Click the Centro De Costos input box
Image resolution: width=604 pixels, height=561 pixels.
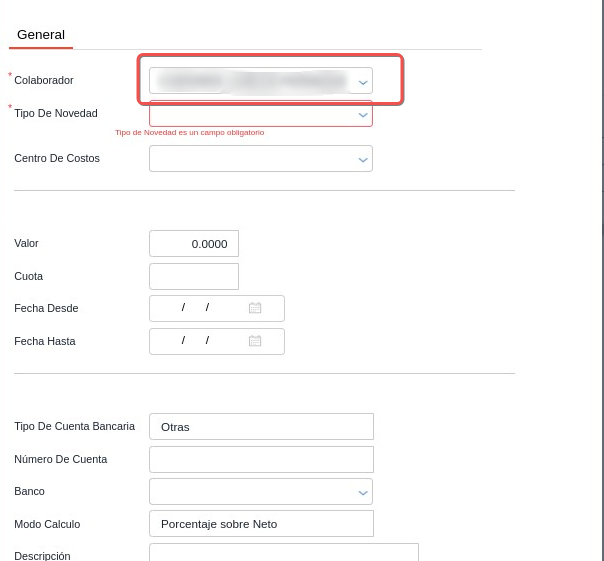(250, 159)
